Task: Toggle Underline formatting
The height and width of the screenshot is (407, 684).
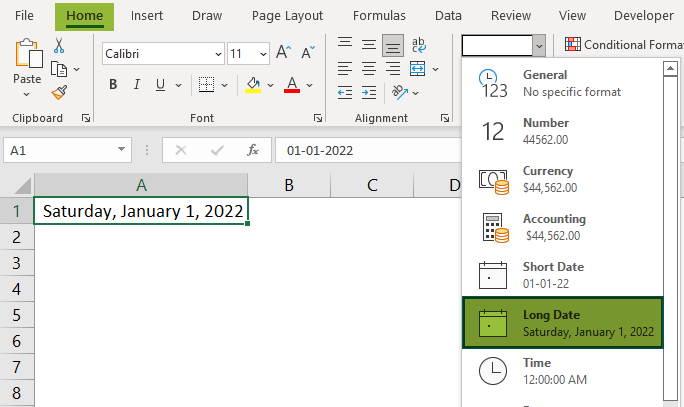Action: [161, 85]
